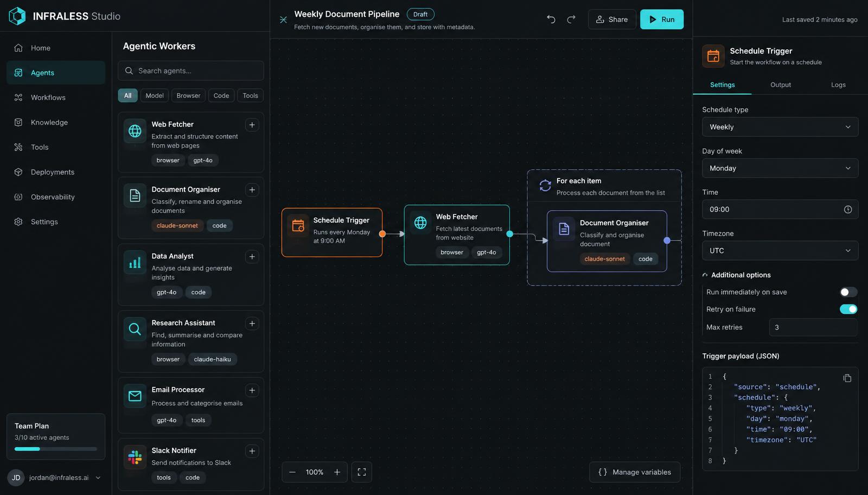The image size is (868, 495).
Task: Click the Search agents input field
Action: [x=191, y=71]
